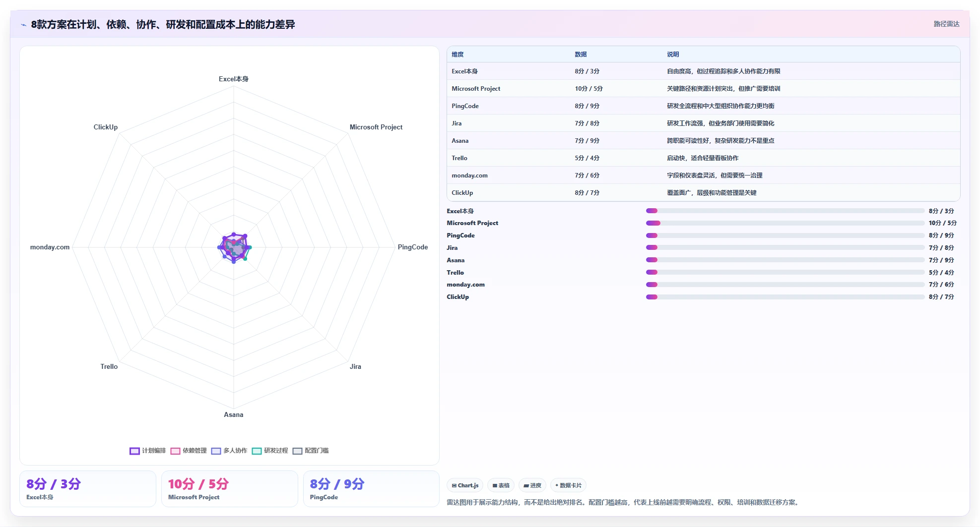
Task: Click the 路径雷达 label in header
Action: [946, 24]
